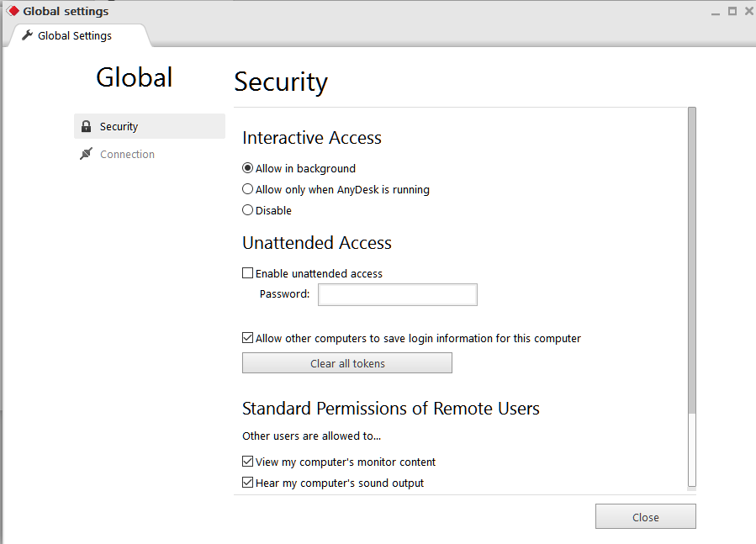Click the lock icon beside Security
The height and width of the screenshot is (544, 756).
click(86, 126)
